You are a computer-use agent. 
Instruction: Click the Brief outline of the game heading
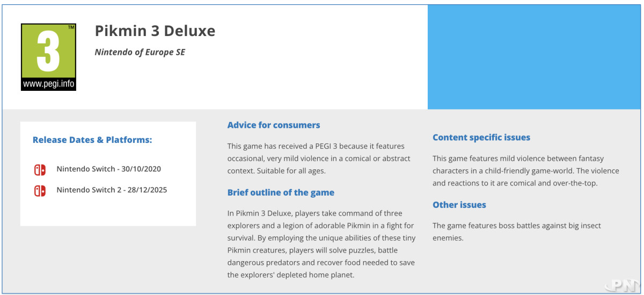[x=281, y=192]
